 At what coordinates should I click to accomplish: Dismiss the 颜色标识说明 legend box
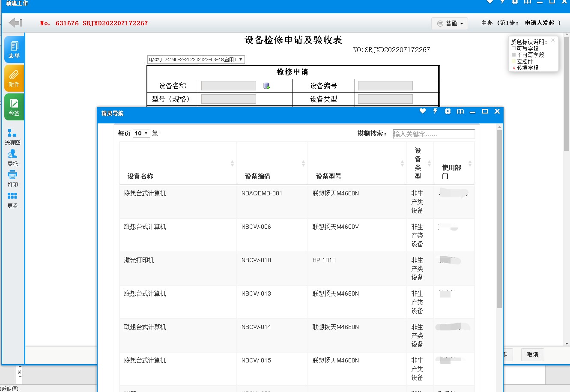(553, 40)
